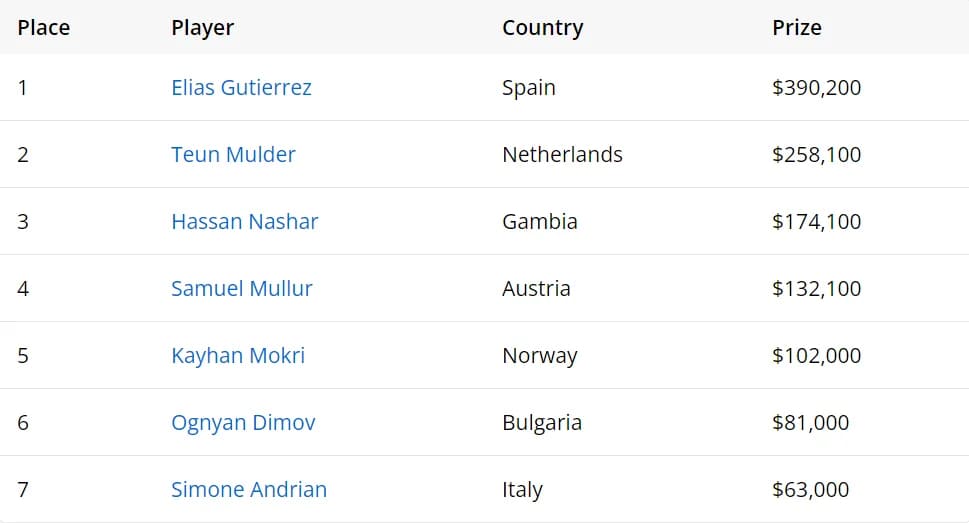Open Kayhan Mokri player link

(238, 355)
